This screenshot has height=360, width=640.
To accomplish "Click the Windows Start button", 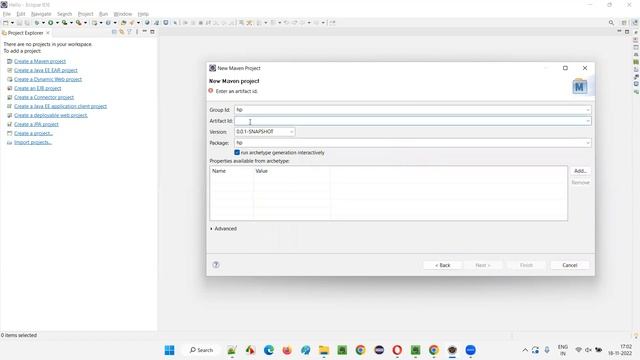I will (x=169, y=350).
